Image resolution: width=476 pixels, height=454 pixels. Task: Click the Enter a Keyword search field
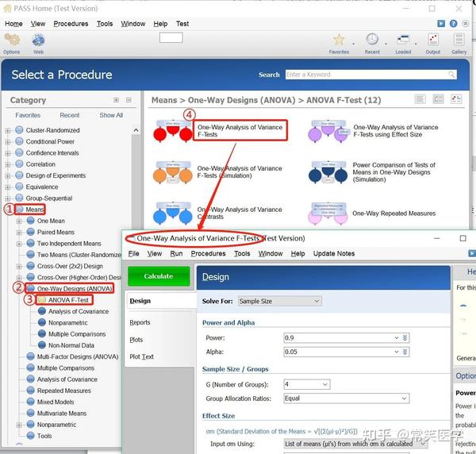[x=371, y=75]
